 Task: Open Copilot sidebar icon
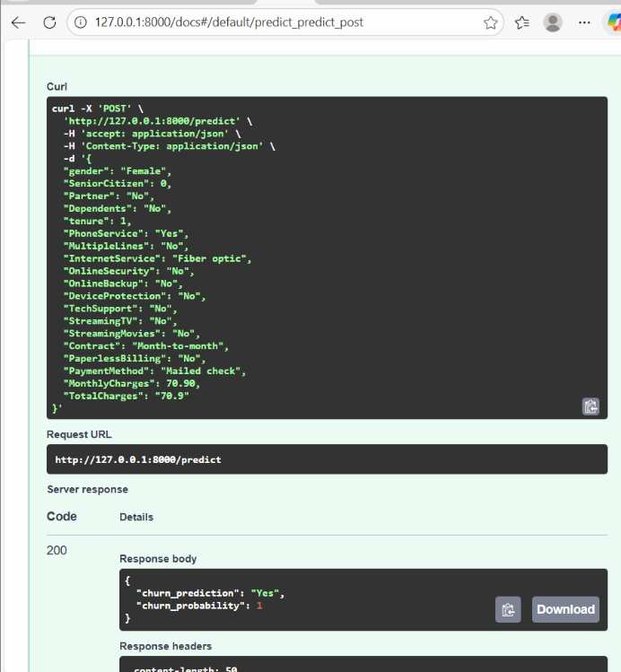tap(613, 22)
